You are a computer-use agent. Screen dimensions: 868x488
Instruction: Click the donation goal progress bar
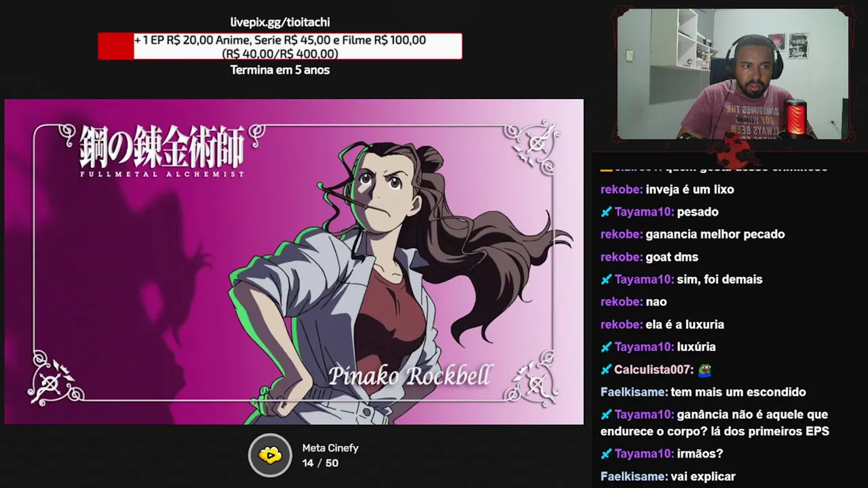coord(280,47)
